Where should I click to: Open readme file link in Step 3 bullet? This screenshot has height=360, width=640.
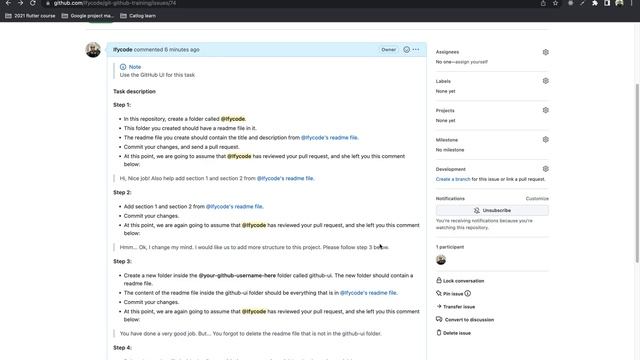coord(368,293)
